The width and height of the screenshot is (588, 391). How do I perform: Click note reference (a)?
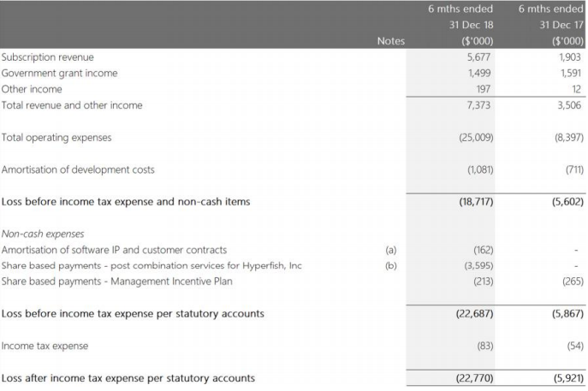click(391, 250)
